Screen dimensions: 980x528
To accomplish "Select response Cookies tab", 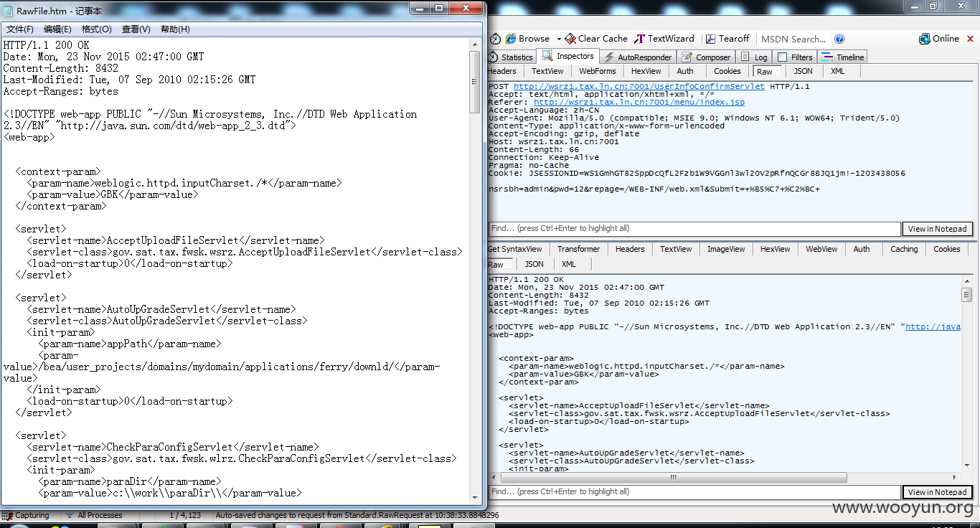I will tap(947, 249).
